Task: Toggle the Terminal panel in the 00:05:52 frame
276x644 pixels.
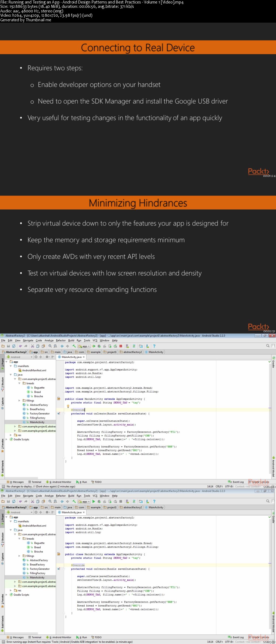Action: pos(34,637)
